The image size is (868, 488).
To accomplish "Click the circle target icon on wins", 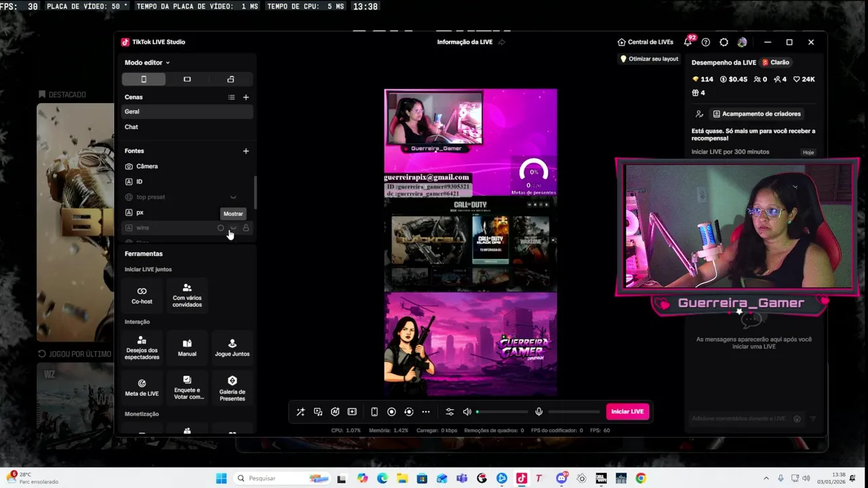I will (220, 228).
